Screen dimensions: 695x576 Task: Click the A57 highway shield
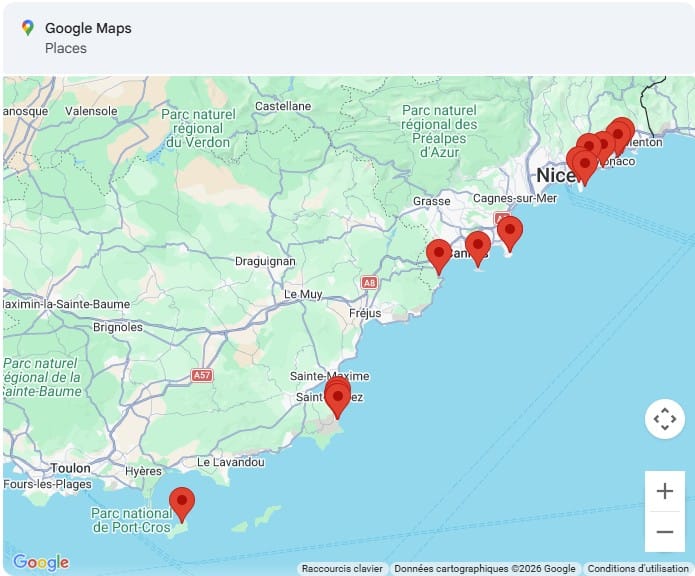click(x=202, y=375)
